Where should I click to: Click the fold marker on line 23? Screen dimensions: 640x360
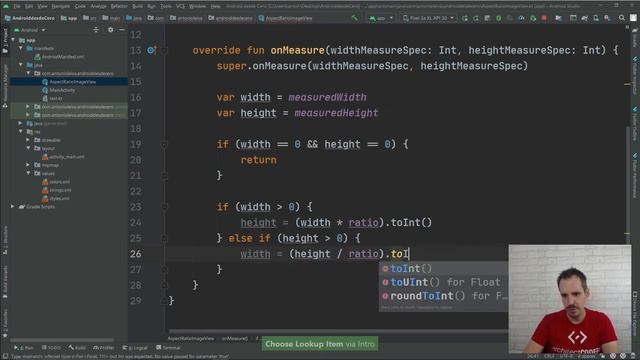tap(164, 207)
